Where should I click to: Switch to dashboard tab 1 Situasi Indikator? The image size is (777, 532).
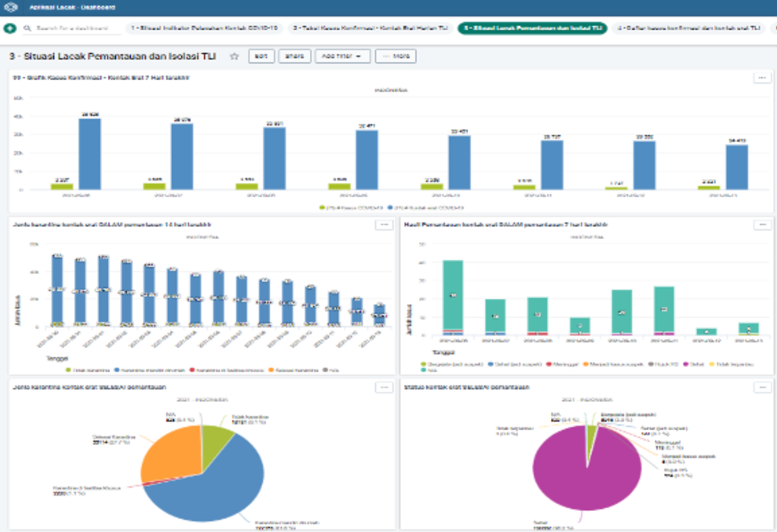(204, 28)
